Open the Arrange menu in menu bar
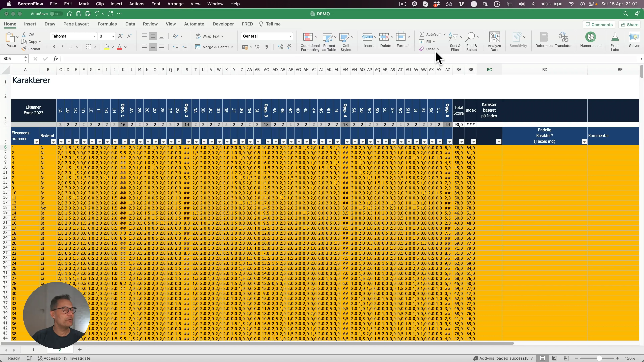The height and width of the screenshot is (362, 644). point(175,4)
